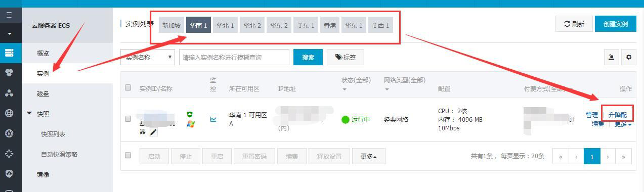Image resolution: width=644 pixels, height=192 pixels.
Task: Go to the first page with «
Action: pos(561,157)
